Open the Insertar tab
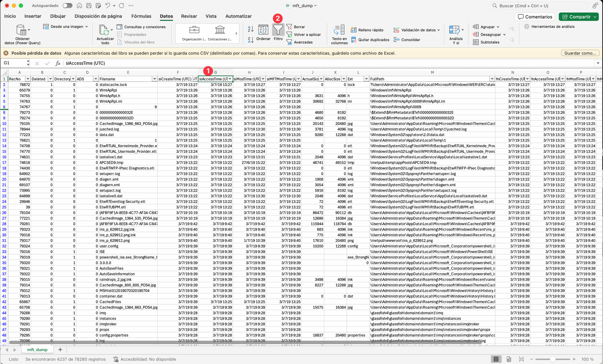The image size is (603, 364). click(33, 16)
